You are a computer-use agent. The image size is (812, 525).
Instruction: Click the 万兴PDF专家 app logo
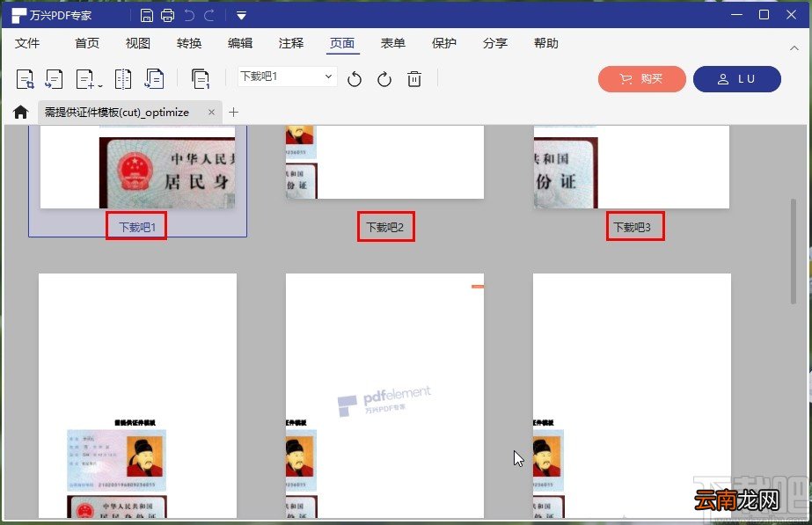pyautogui.click(x=18, y=16)
